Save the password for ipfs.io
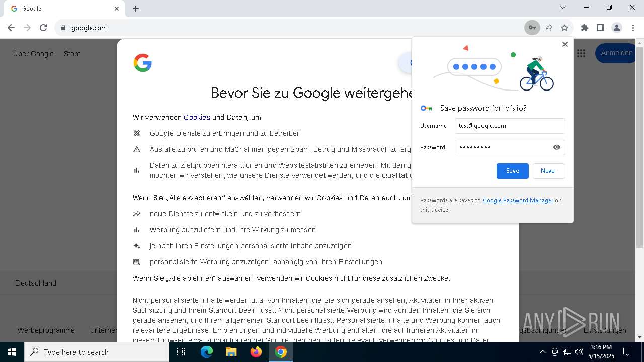644x362 pixels. click(513, 171)
